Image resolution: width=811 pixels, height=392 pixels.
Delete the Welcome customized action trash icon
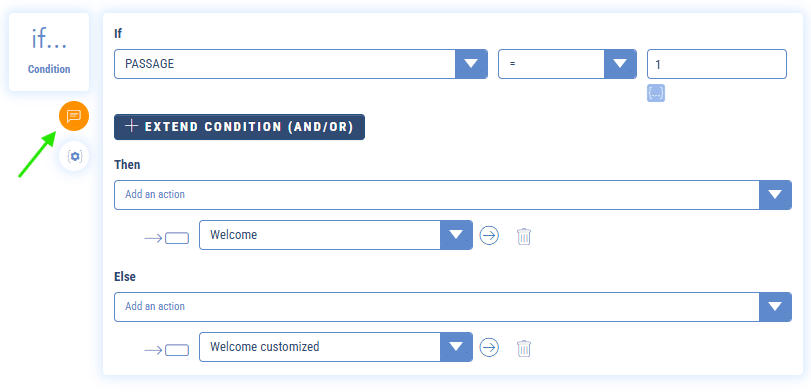(x=524, y=348)
